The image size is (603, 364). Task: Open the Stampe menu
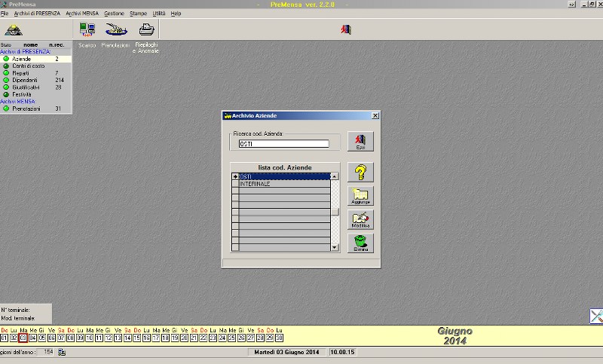138,14
